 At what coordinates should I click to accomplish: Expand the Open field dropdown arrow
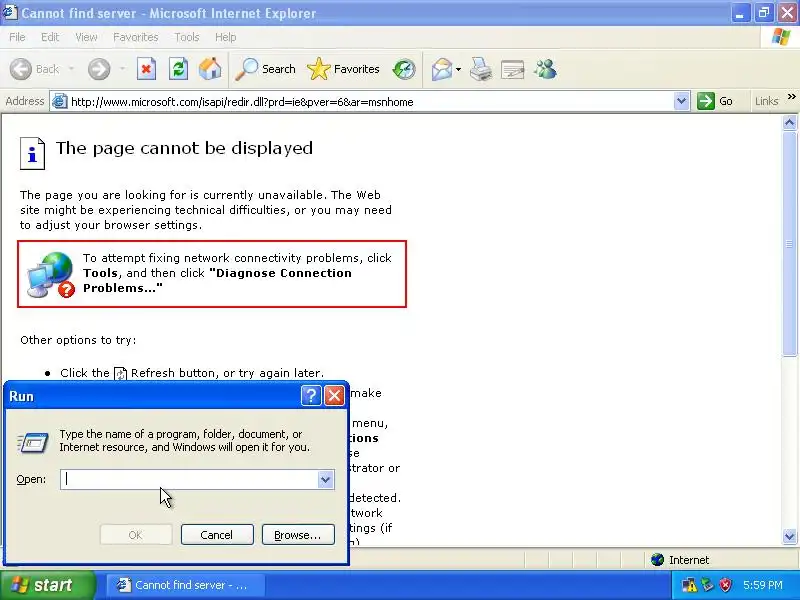[x=326, y=479]
